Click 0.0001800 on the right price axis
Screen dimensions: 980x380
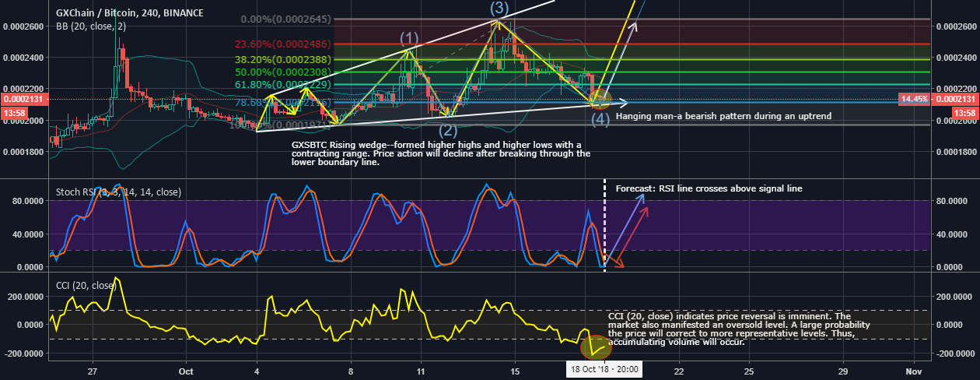pos(956,152)
